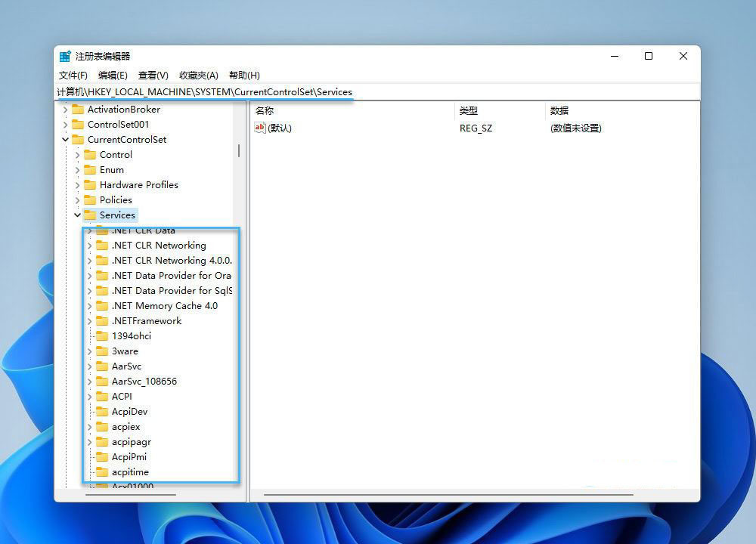Expand the AarSvc key
Screen dimensions: 756x544
(89, 366)
